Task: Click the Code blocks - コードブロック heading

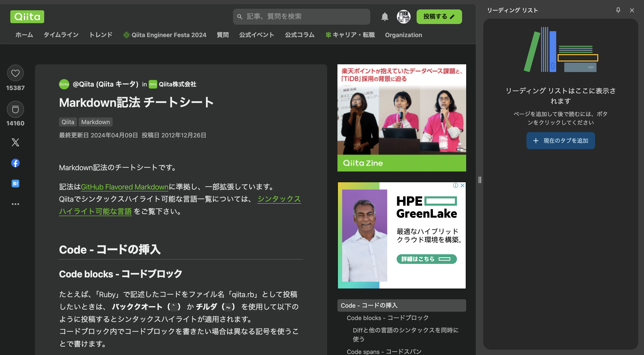Action: point(121,274)
